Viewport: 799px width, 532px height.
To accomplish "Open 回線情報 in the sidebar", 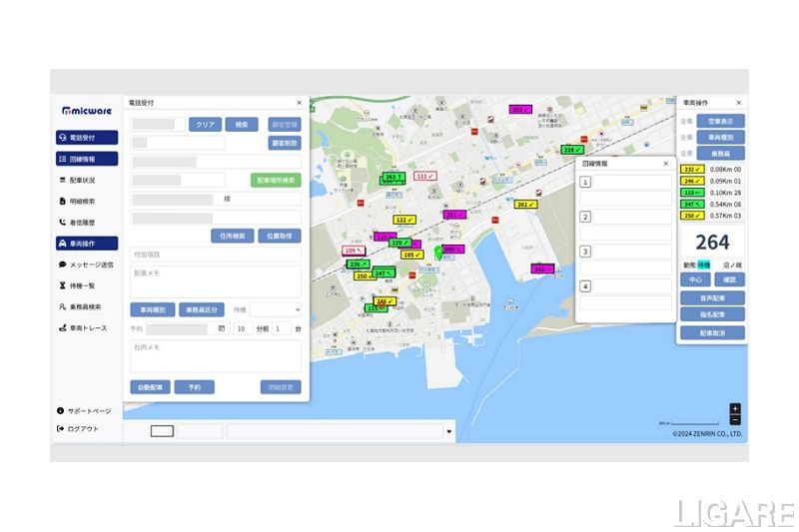I will [87, 159].
